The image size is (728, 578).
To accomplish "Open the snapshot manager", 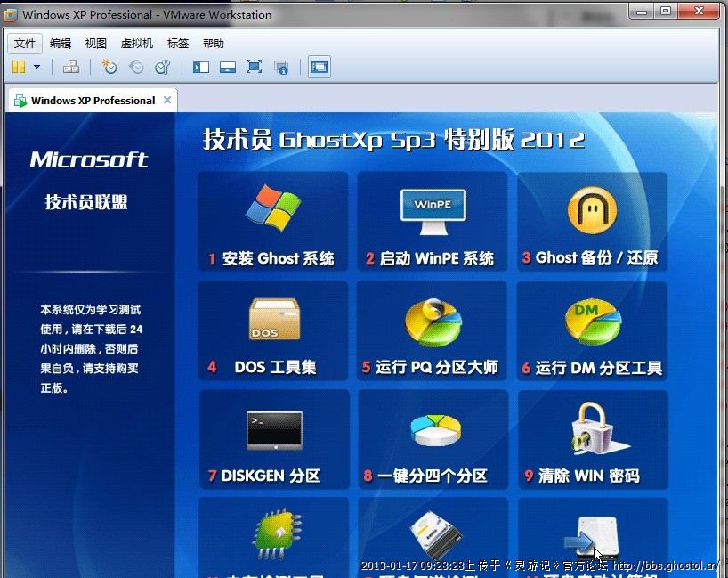I will (x=162, y=67).
